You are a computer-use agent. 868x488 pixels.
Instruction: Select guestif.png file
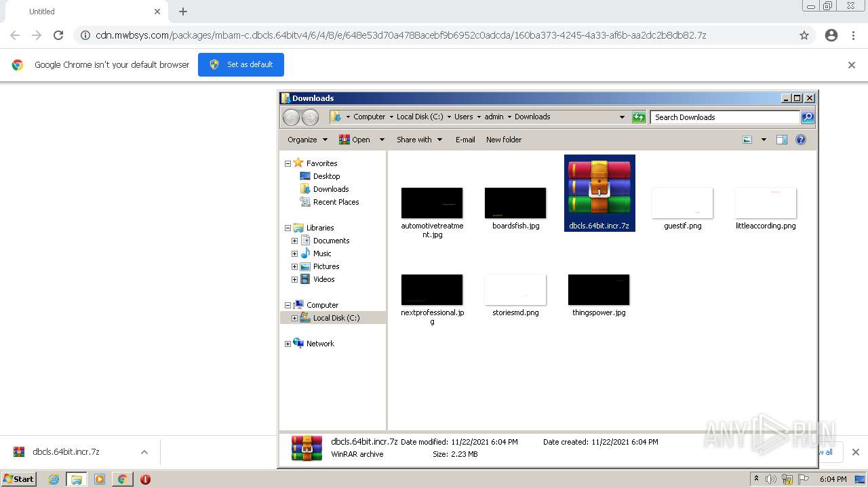(682, 209)
